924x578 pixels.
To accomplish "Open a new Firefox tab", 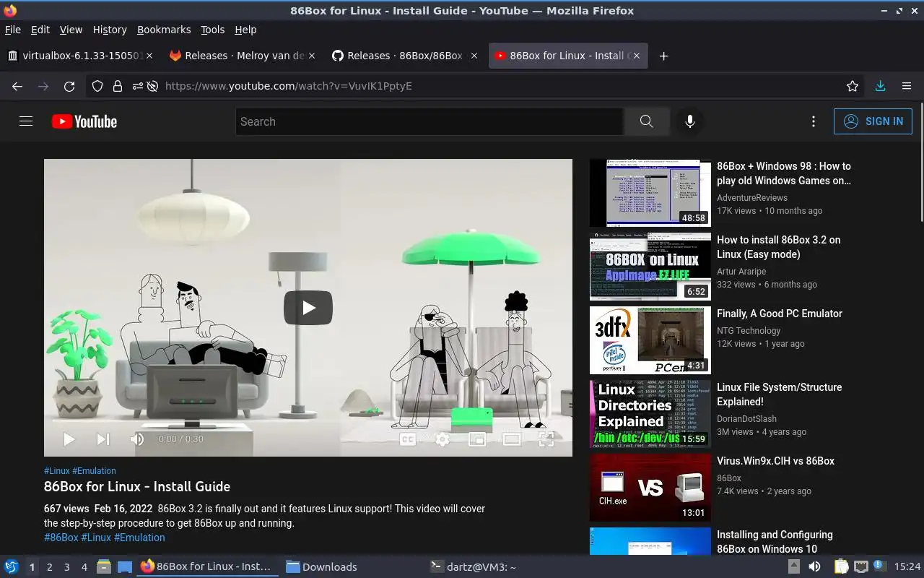I will coord(663,56).
